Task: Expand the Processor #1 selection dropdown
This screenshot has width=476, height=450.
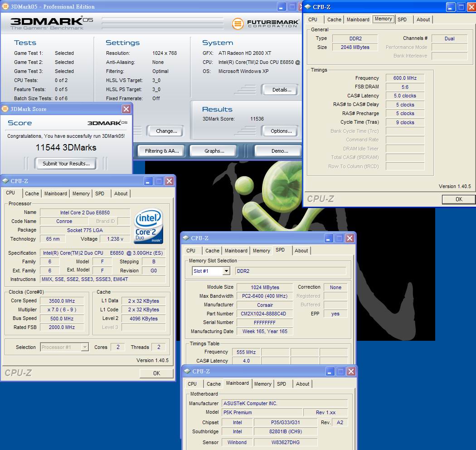Action: tap(84, 347)
